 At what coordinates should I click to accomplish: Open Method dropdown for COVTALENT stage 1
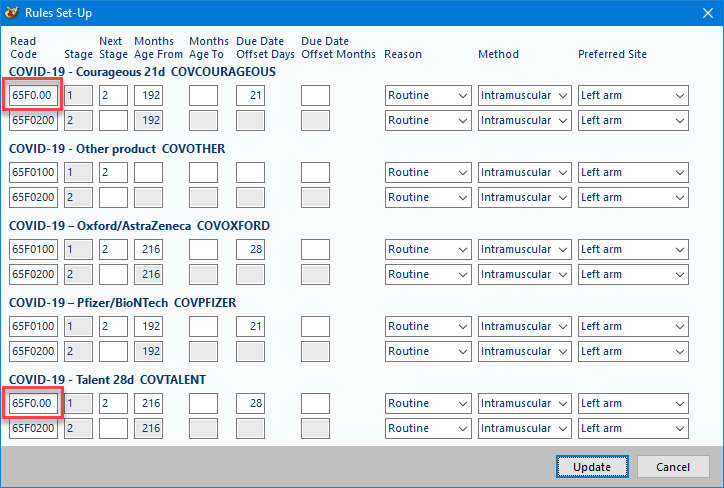[525, 404]
